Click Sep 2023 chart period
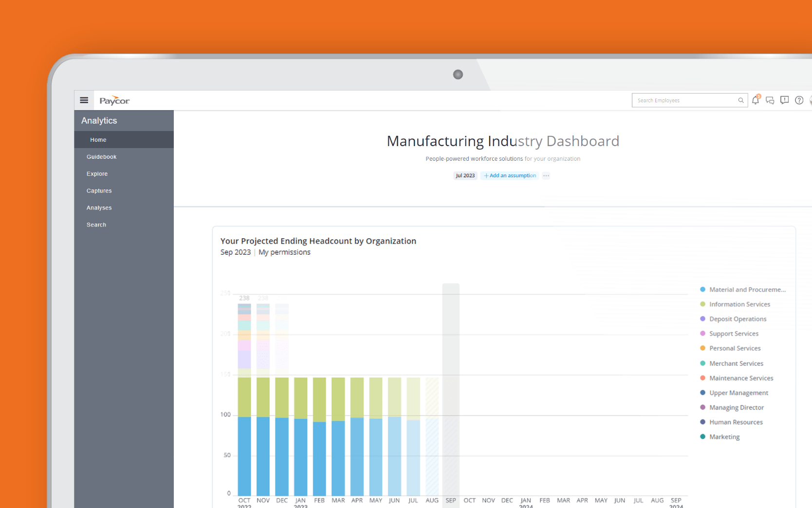 click(236, 252)
